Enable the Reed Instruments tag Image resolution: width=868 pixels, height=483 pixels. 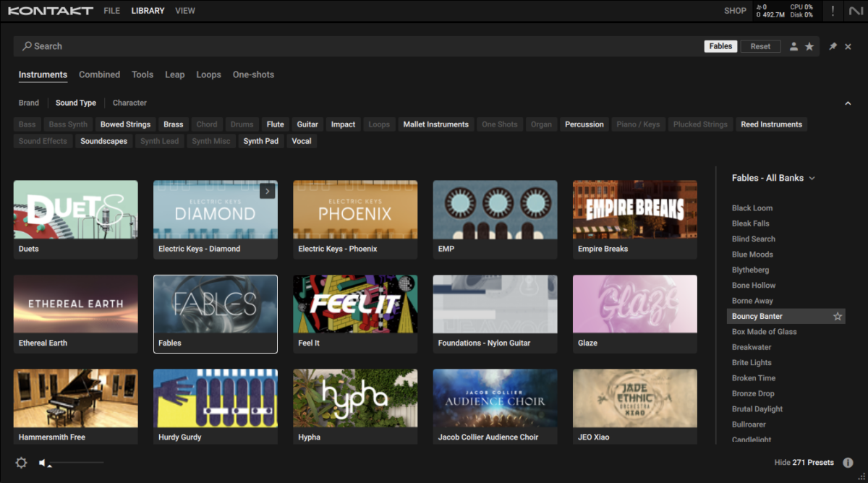[771, 124]
